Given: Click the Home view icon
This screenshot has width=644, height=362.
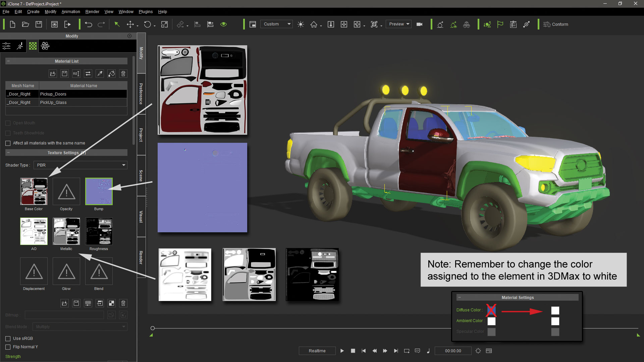Looking at the screenshot, I should pos(314,24).
